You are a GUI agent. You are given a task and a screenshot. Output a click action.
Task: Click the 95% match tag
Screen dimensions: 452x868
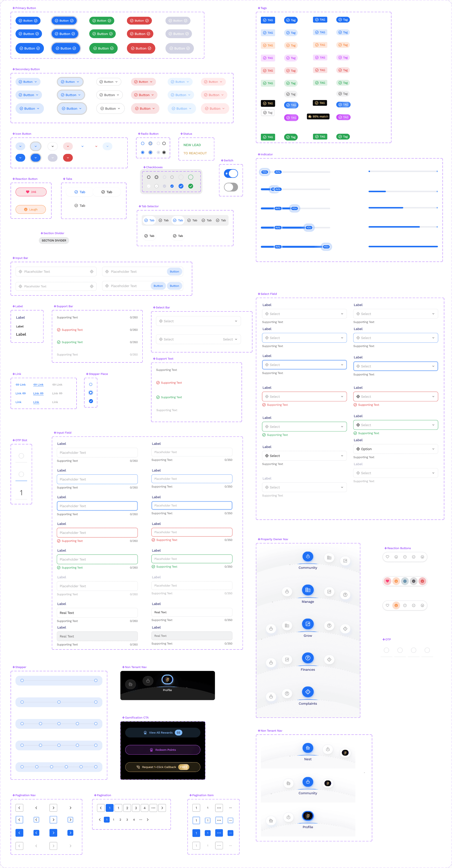[318, 117]
